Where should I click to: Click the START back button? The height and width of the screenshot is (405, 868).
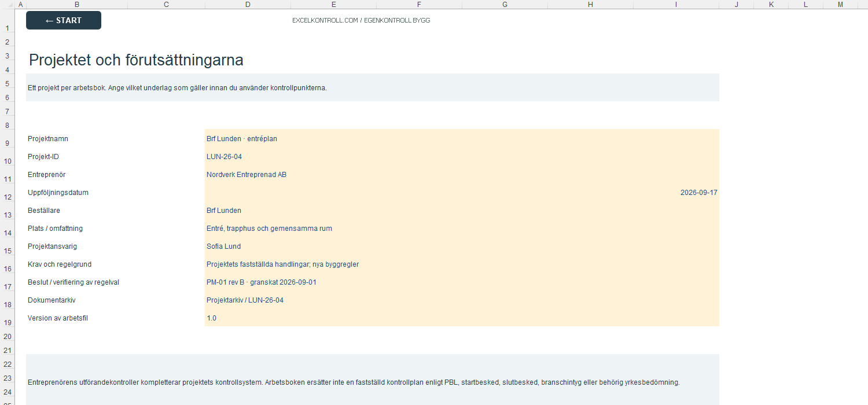[64, 20]
